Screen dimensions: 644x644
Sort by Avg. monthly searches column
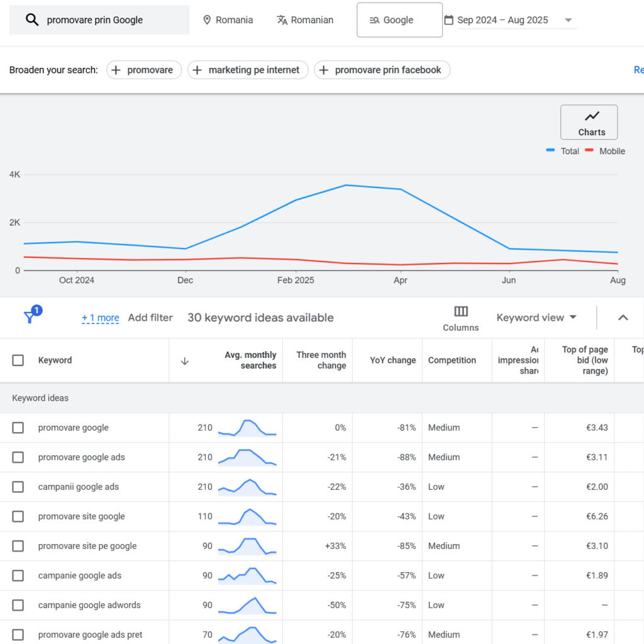(x=250, y=360)
